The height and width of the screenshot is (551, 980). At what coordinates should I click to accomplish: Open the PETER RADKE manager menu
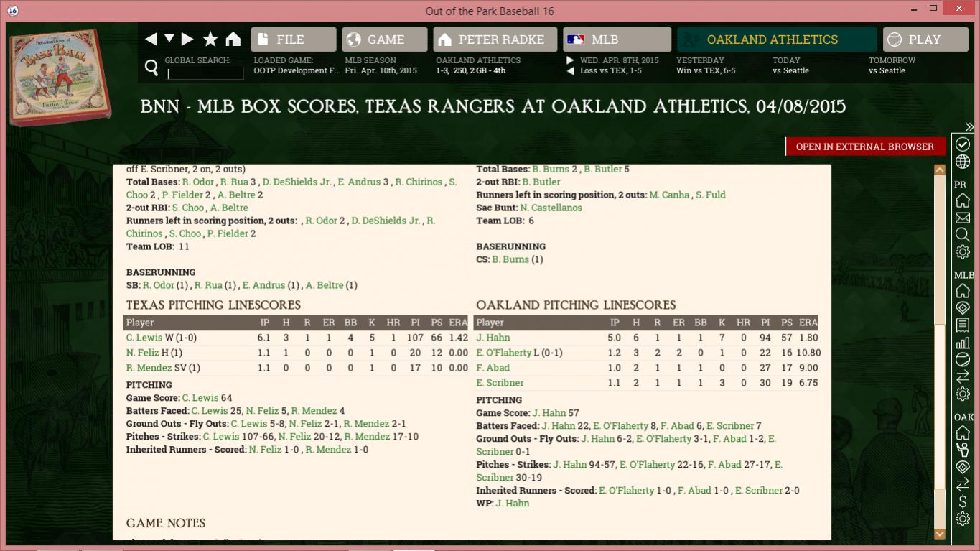coord(495,40)
